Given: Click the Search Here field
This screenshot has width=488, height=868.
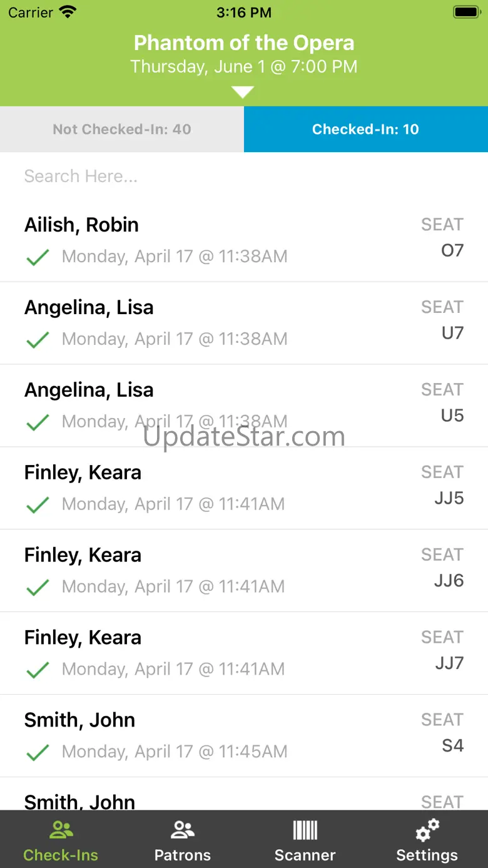Looking at the screenshot, I should [x=244, y=176].
